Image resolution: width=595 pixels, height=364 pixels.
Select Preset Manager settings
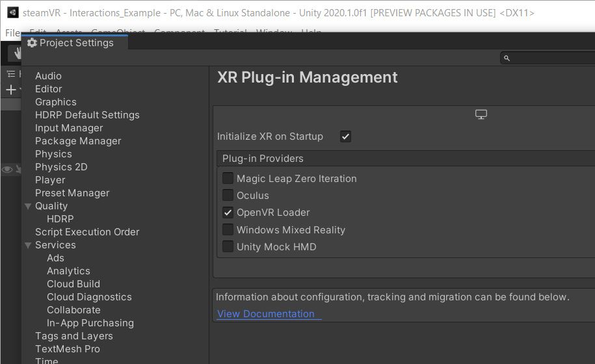coord(72,193)
